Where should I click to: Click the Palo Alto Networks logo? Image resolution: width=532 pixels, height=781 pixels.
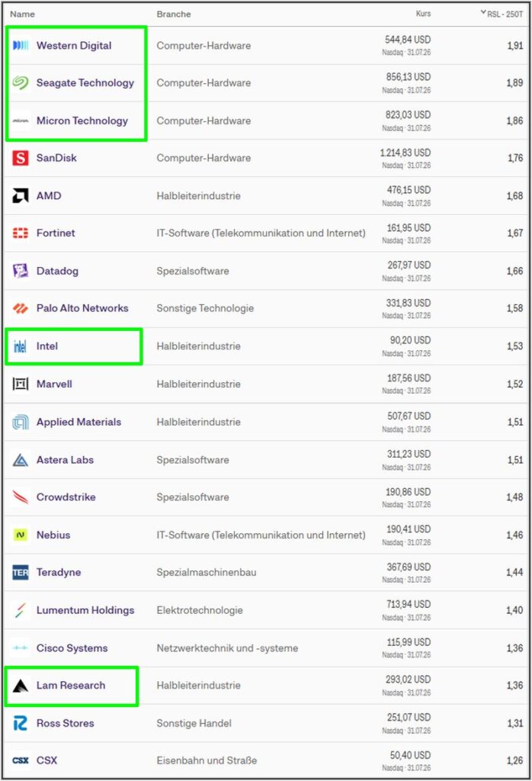(x=21, y=308)
